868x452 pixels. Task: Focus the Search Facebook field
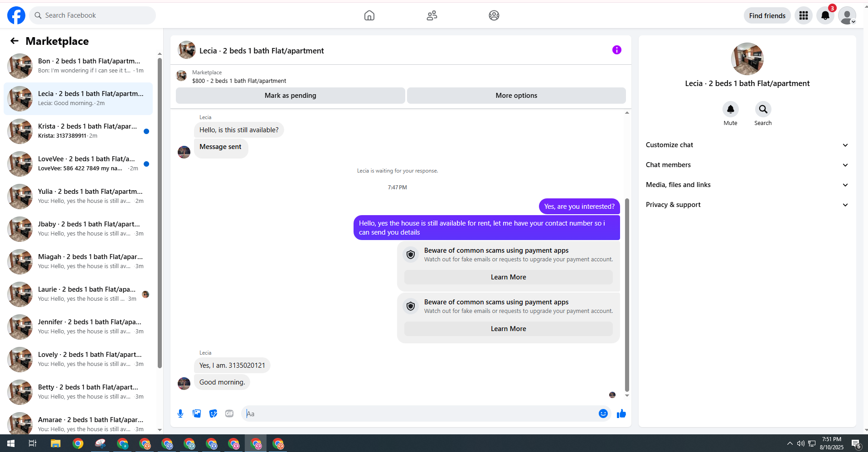pyautogui.click(x=92, y=15)
